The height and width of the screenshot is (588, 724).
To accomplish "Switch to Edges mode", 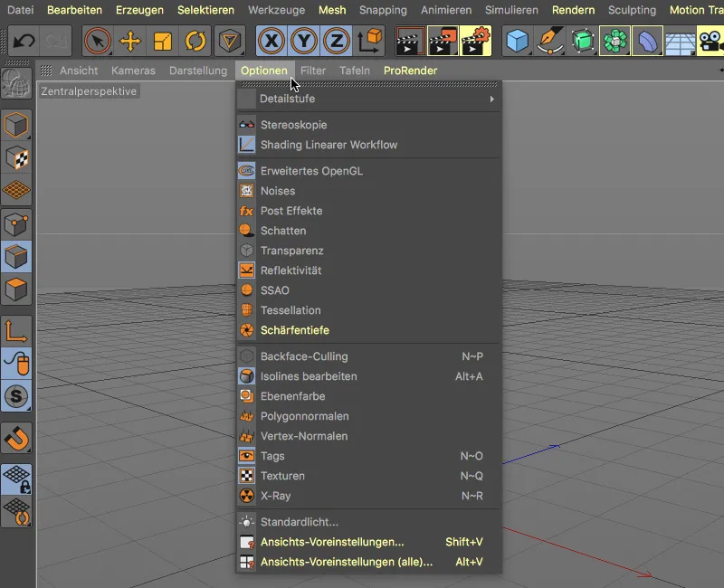I will (x=16, y=257).
